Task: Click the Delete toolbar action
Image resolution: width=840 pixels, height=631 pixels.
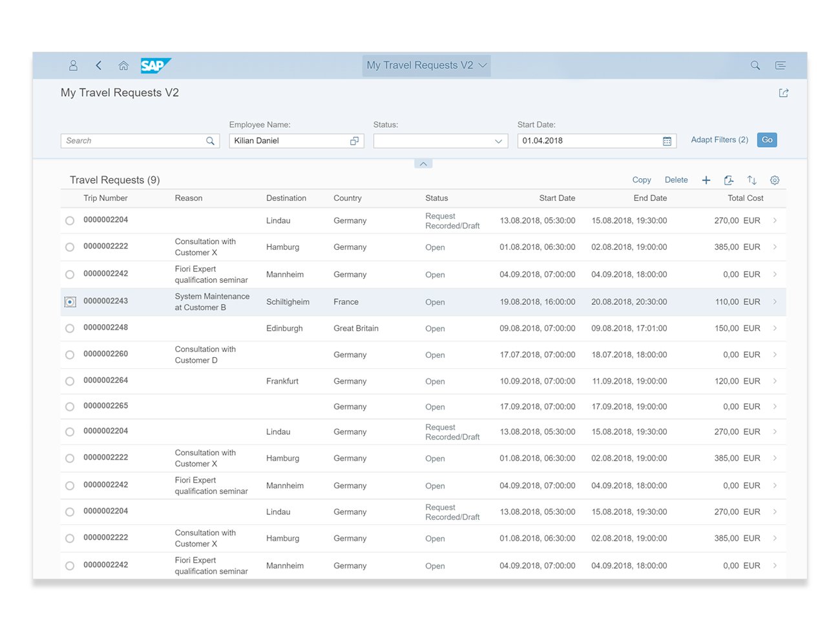Action: pyautogui.click(x=676, y=180)
